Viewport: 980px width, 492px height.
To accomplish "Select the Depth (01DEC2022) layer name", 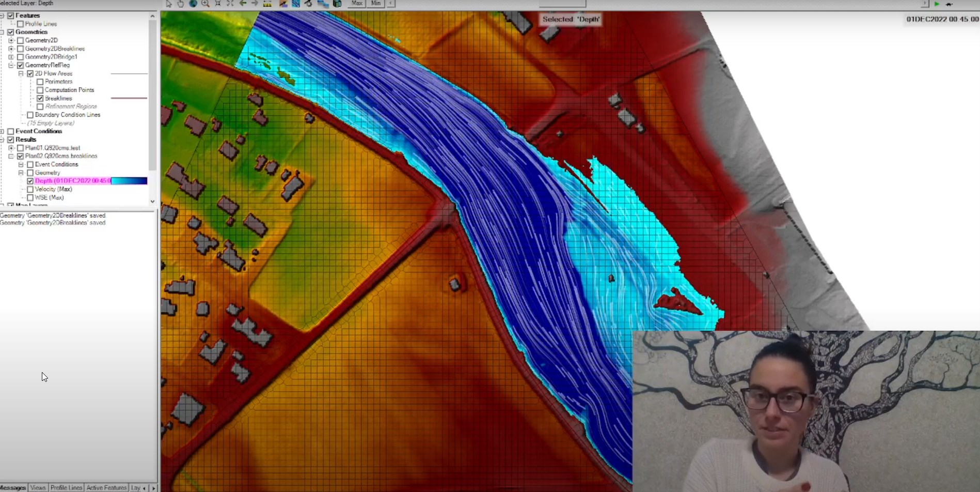I will (x=73, y=181).
